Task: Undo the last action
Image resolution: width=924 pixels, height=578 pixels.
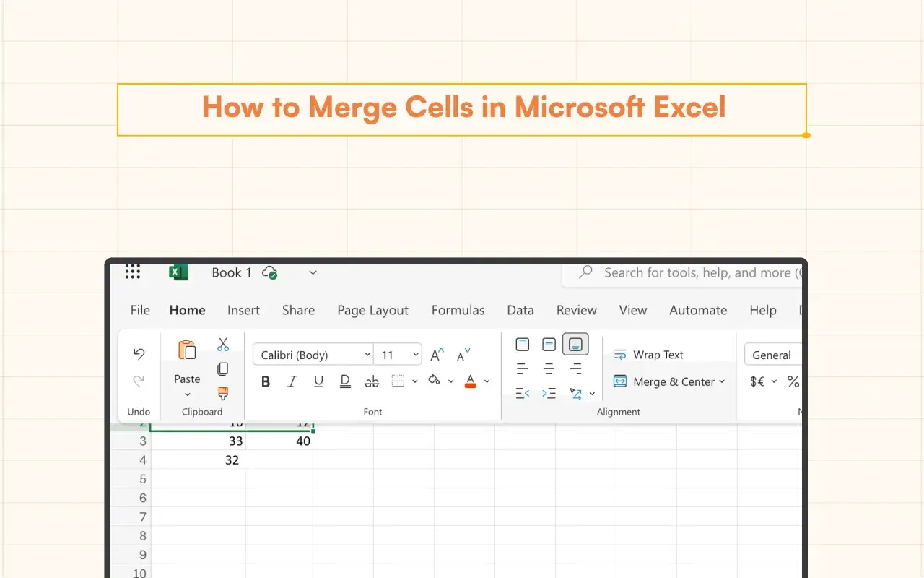Action: point(139,354)
